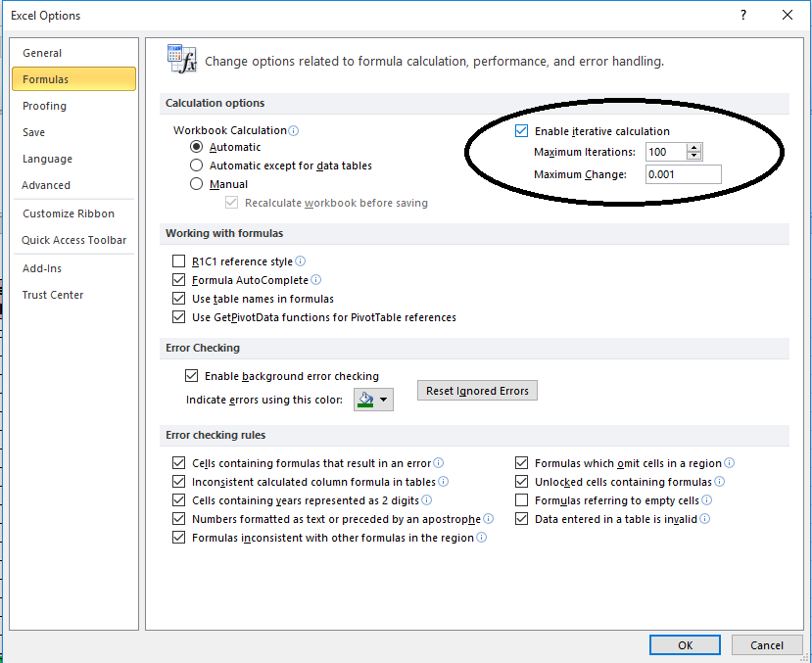
Task: Click info icon for inconsistent calculated column rule
Action: [446, 481]
